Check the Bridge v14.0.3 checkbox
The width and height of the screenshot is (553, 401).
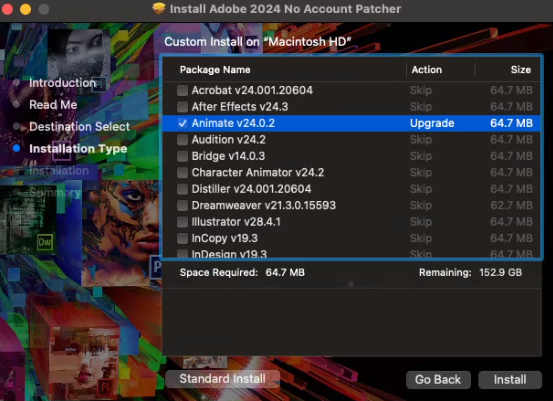tap(182, 156)
